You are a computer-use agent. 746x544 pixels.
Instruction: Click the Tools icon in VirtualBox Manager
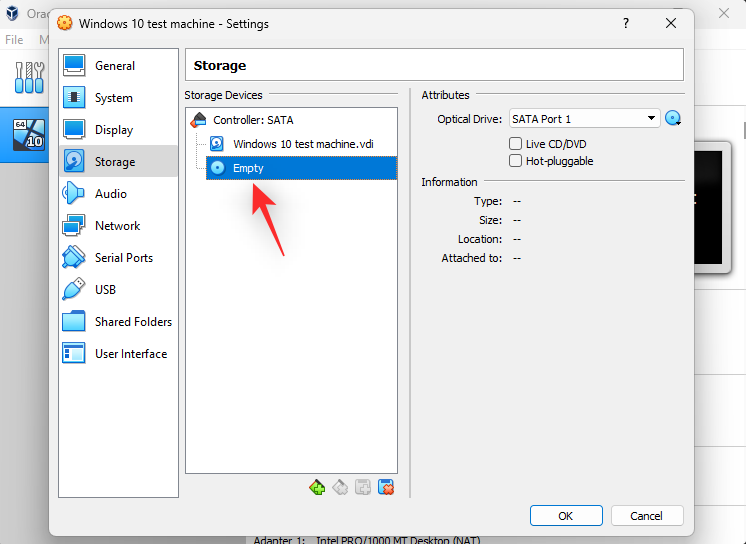[29, 77]
